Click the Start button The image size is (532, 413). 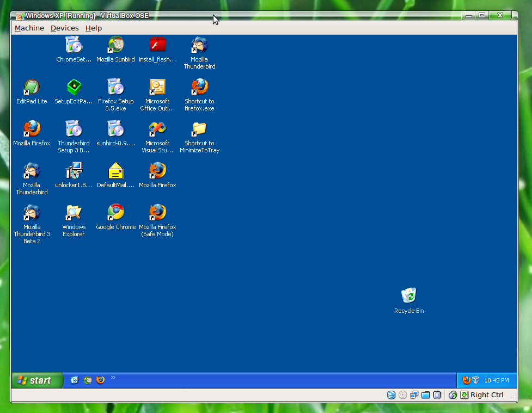point(35,380)
